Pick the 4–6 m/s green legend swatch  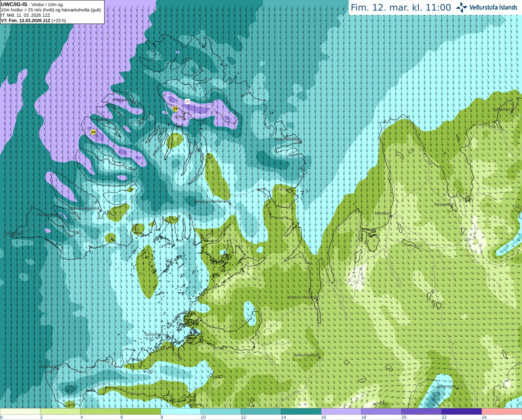click(100, 411)
